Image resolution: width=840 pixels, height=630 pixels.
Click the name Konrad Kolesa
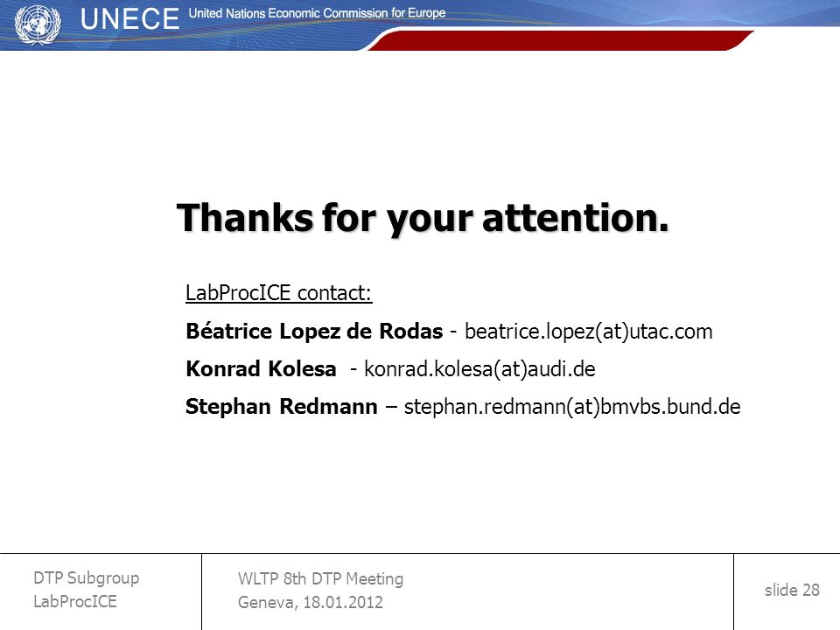(261, 368)
